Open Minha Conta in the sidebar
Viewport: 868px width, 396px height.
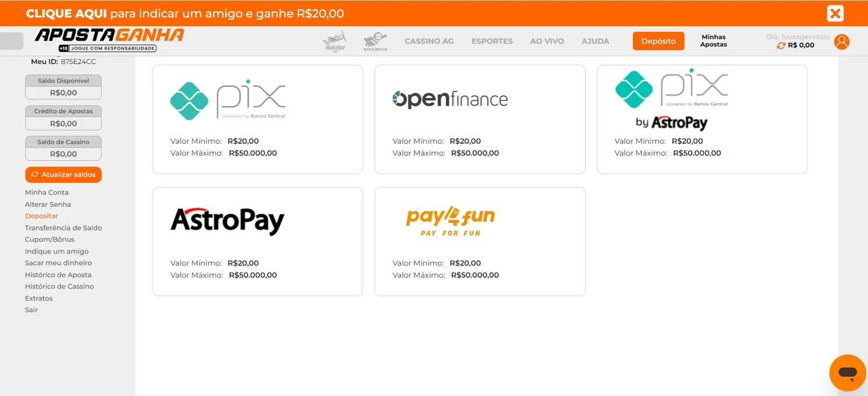tap(47, 192)
